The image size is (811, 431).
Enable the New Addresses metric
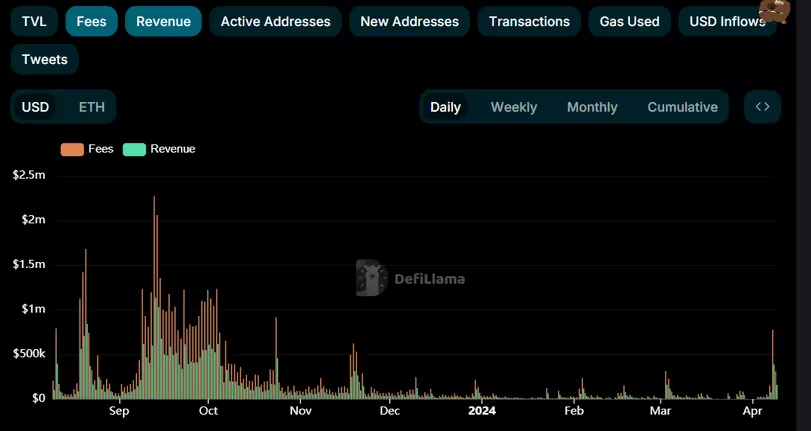pos(409,21)
